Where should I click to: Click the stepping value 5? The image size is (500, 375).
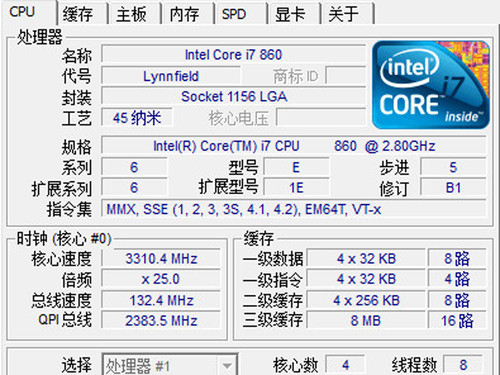pyautogui.click(x=453, y=167)
